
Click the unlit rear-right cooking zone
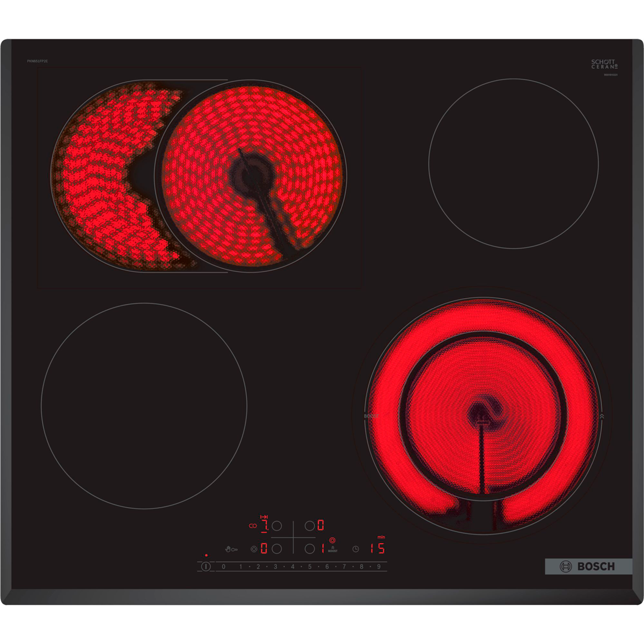point(514,164)
